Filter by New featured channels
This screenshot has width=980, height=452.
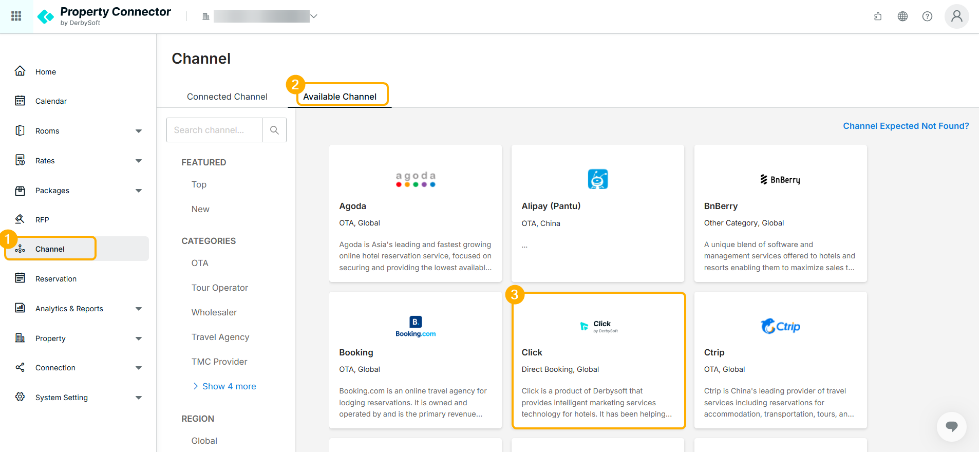[x=200, y=209]
